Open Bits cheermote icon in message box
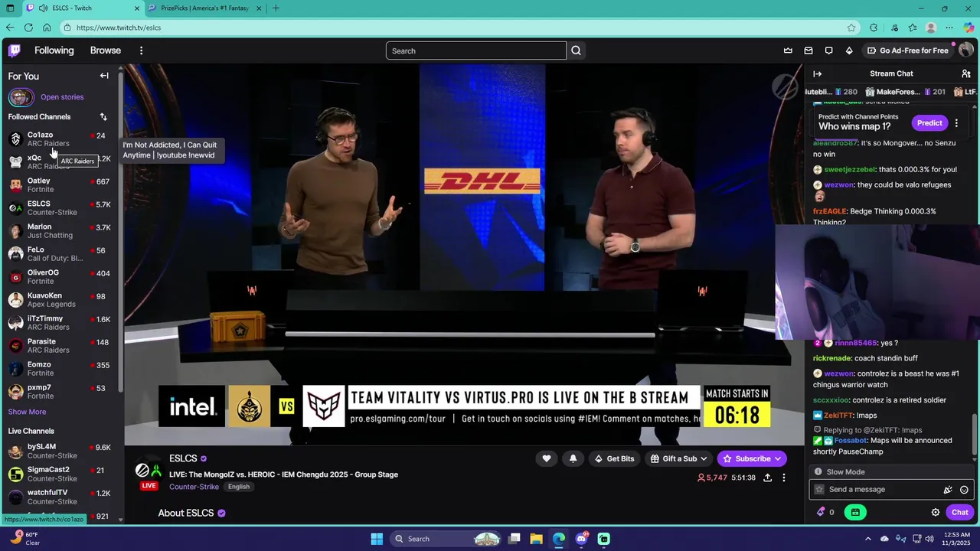Viewport: 980px width, 551px height. (x=948, y=490)
